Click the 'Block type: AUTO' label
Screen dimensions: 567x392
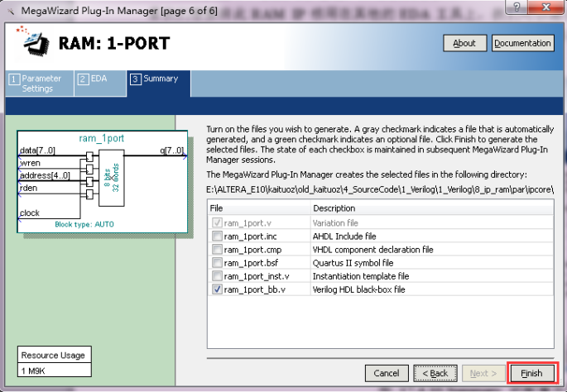(x=84, y=224)
